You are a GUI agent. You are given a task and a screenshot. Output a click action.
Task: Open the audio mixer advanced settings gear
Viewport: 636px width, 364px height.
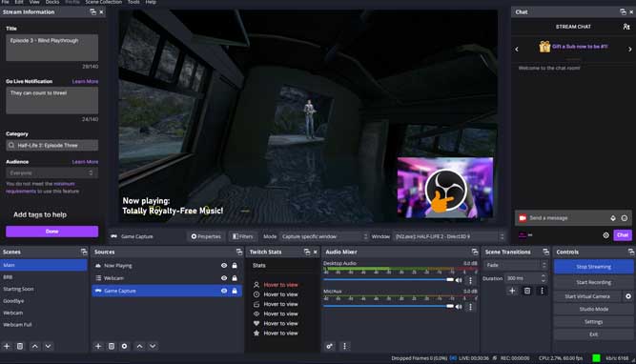[329, 346]
